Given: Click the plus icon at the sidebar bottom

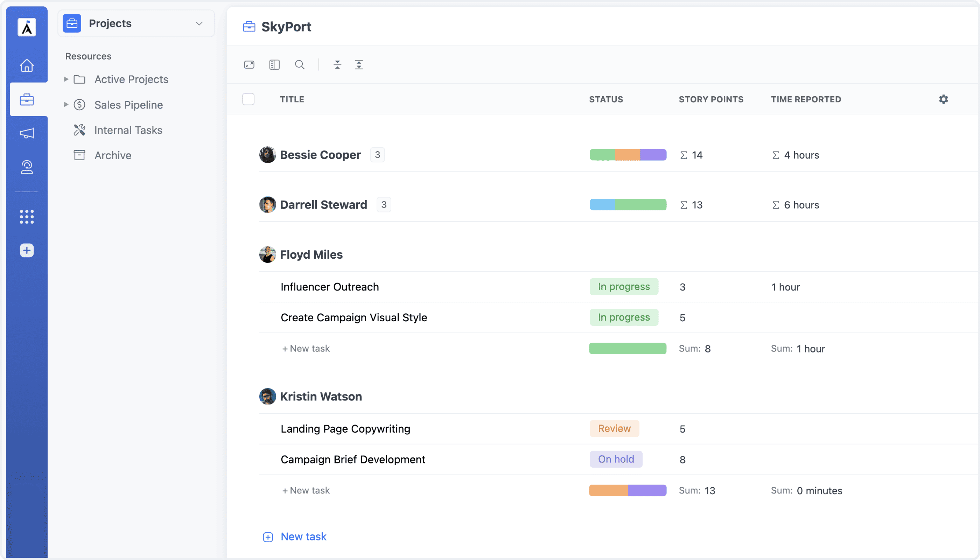Looking at the screenshot, I should [27, 250].
